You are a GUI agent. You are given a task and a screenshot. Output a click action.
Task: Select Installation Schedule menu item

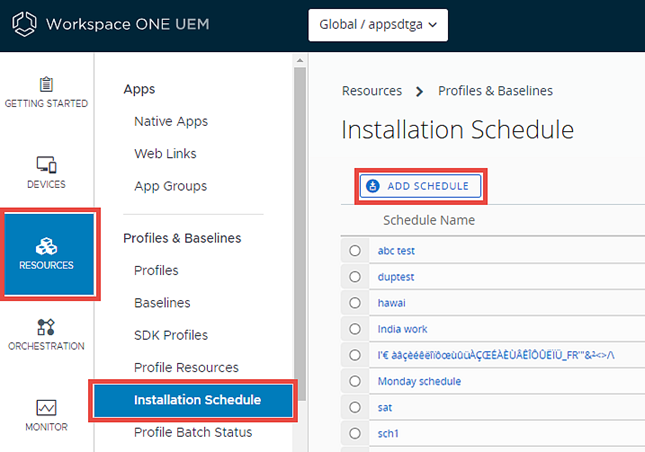[193, 400]
